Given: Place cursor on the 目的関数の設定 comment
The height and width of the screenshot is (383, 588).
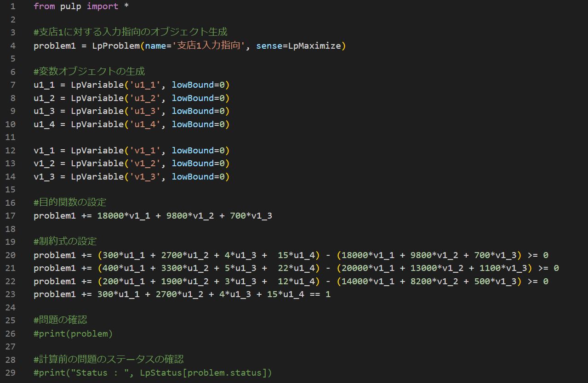Looking at the screenshot, I should click(x=69, y=202).
